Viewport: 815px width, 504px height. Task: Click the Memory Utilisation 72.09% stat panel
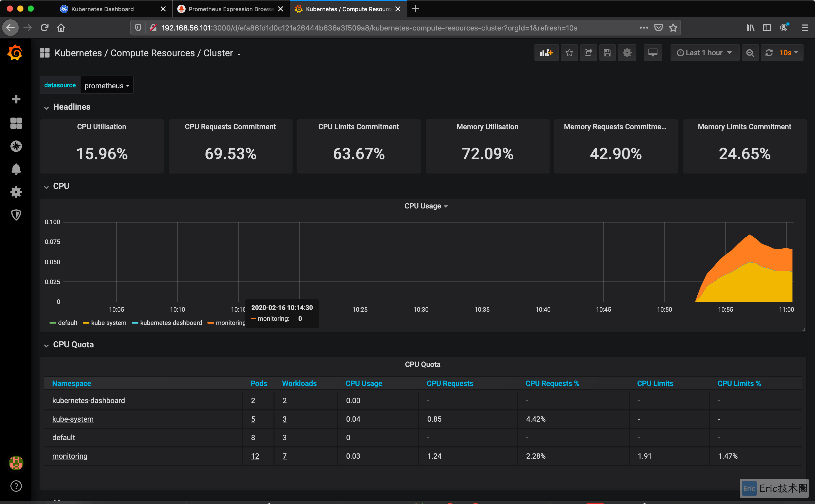pyautogui.click(x=487, y=146)
